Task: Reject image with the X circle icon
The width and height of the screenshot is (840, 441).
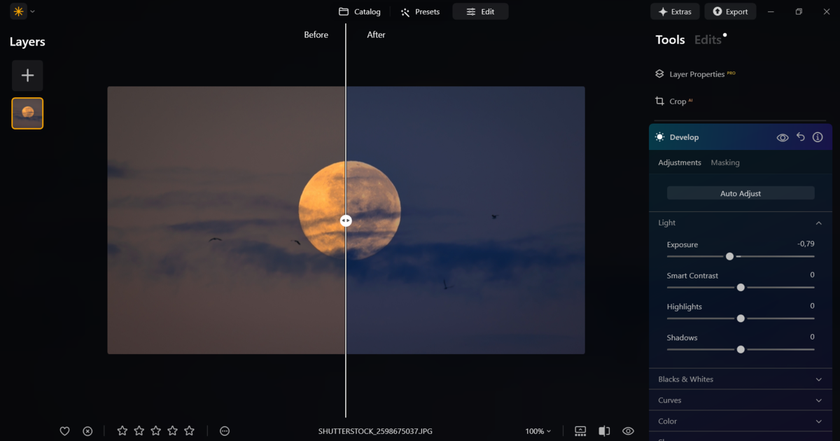Action: tap(88, 431)
